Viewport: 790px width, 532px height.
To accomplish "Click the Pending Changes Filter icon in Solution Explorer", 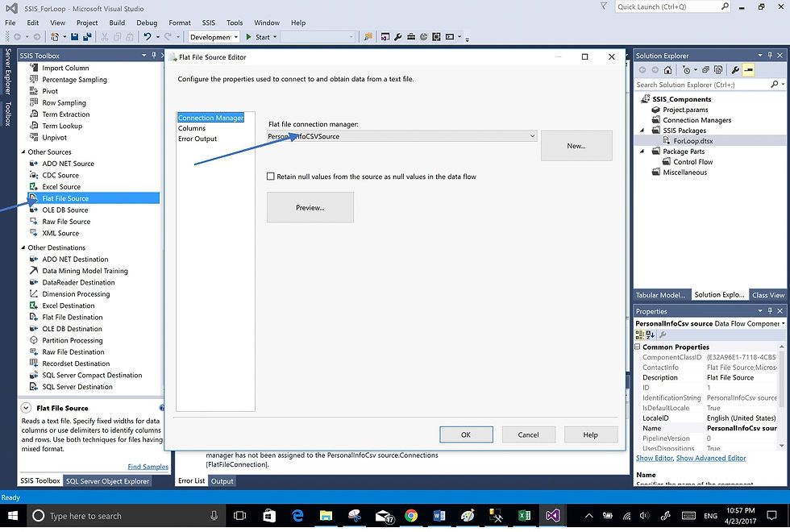I will coord(686,70).
